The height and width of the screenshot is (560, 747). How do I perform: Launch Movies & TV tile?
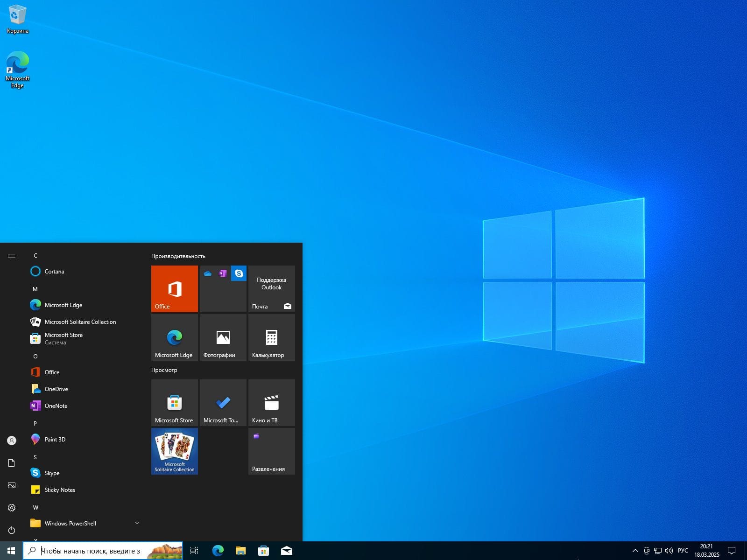pos(271,402)
